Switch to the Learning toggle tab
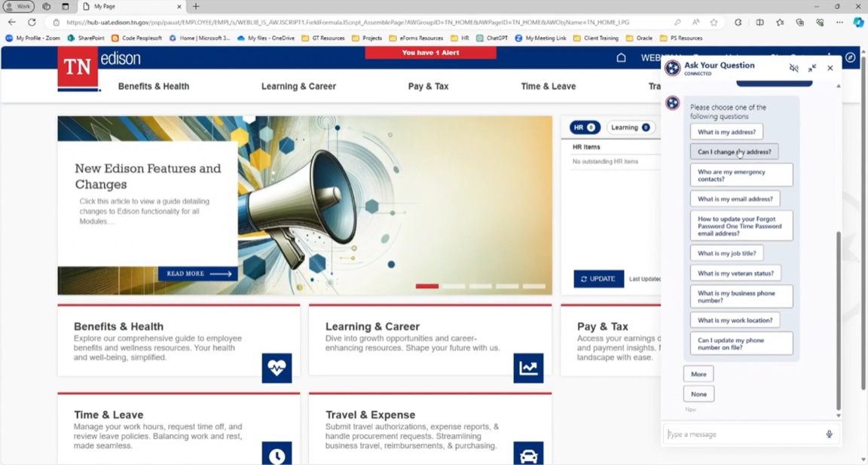The image size is (868, 465). 629,127
